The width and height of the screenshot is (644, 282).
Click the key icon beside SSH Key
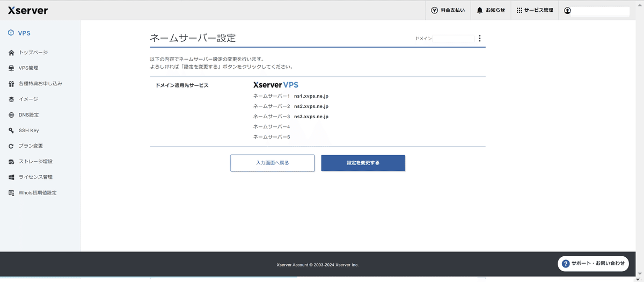pos(11,131)
